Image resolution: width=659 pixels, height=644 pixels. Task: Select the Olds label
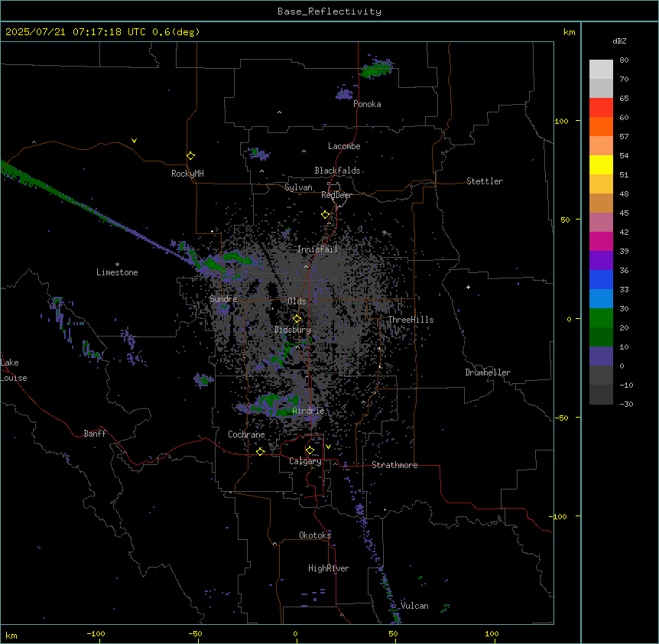pos(297,301)
